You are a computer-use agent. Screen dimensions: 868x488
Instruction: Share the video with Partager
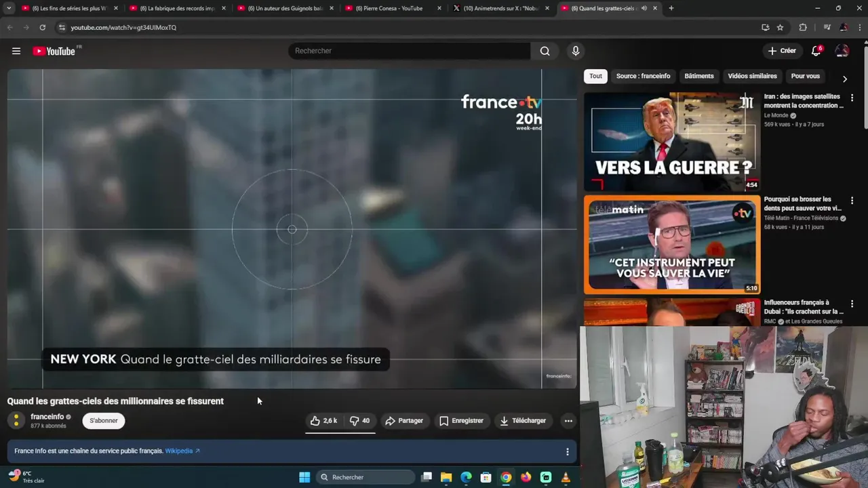coord(404,421)
